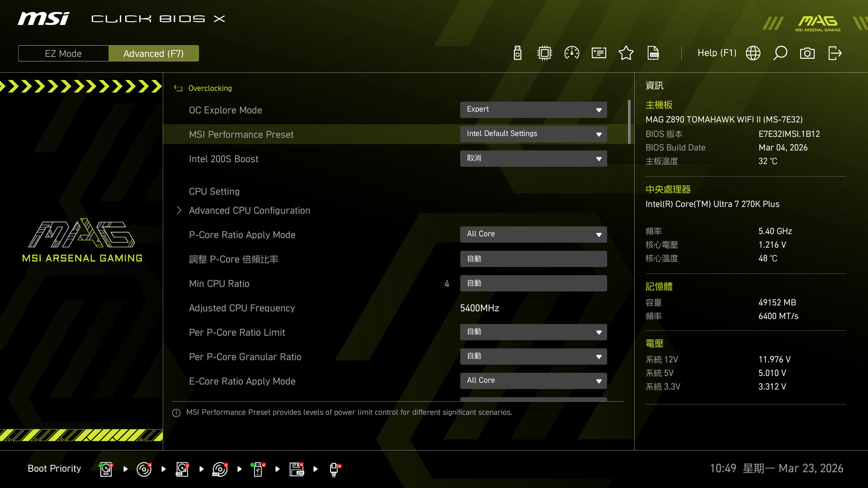Click the CPU chip icon in toolbar
This screenshot has height=488, width=868.
[x=545, y=53]
